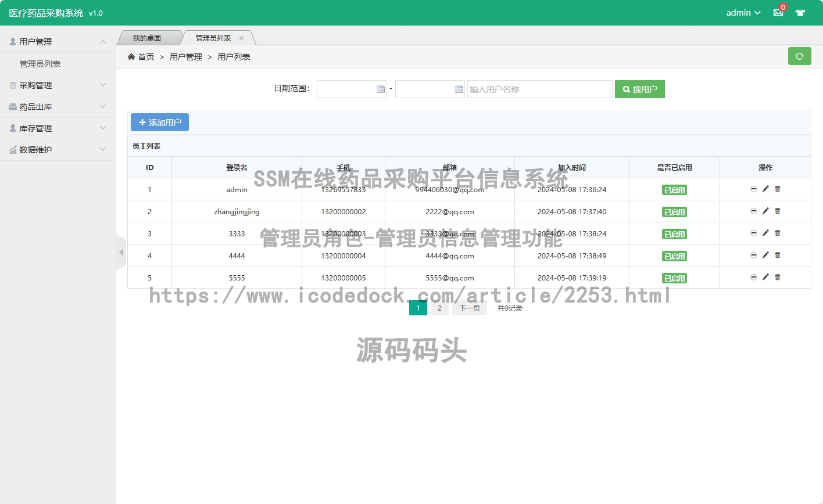Click email 4444@qq.com cell
The image size is (823, 504).
click(450, 256)
